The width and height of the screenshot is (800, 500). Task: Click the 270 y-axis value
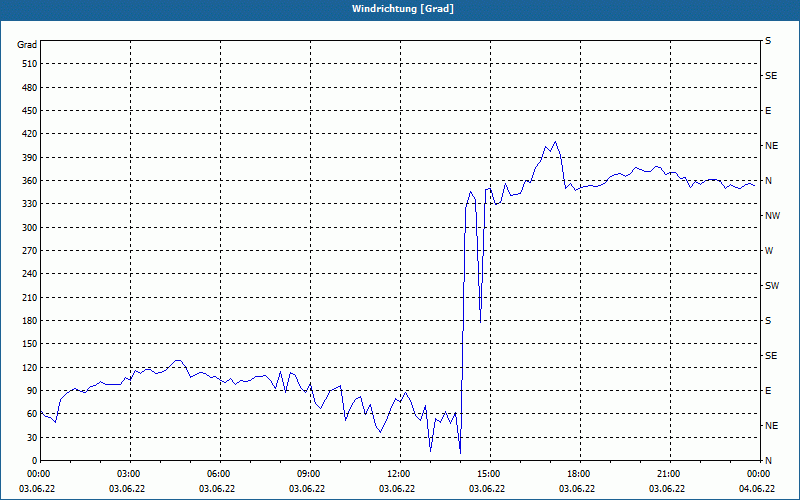tap(30, 251)
